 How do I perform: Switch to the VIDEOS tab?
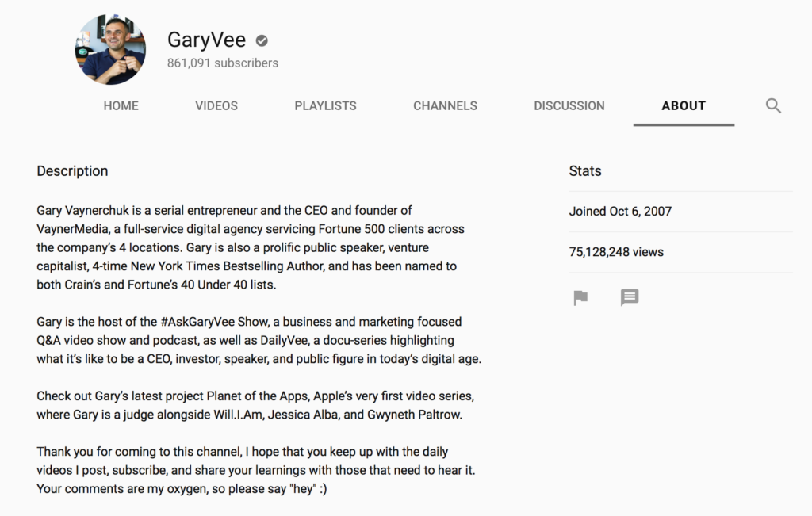(x=216, y=106)
